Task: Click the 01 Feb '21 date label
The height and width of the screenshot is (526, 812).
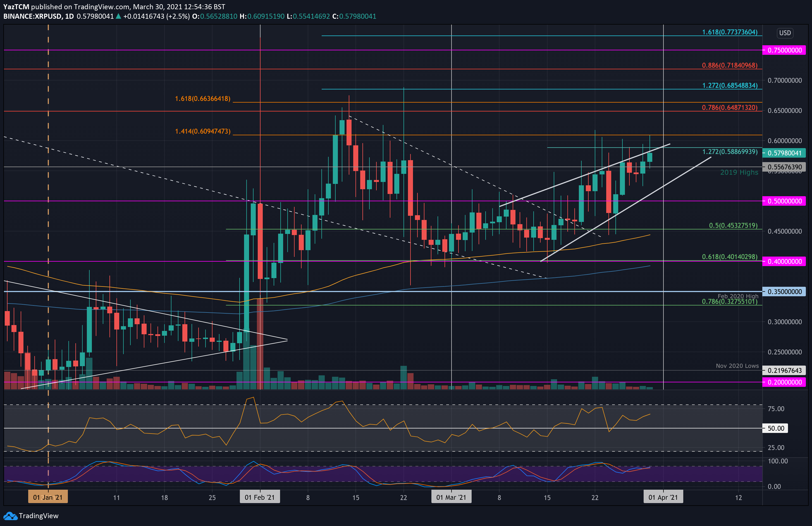Action: tap(260, 497)
